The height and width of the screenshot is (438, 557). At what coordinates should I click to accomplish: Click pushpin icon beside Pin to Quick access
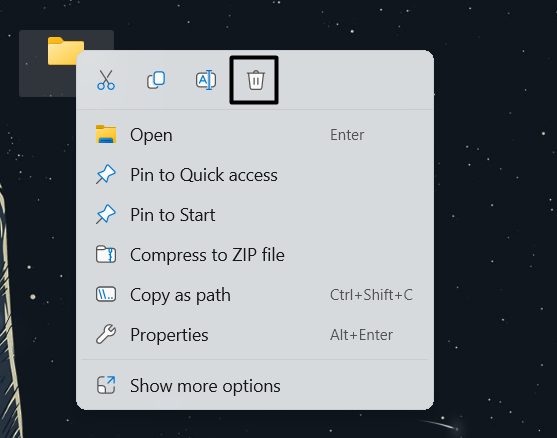pos(106,174)
